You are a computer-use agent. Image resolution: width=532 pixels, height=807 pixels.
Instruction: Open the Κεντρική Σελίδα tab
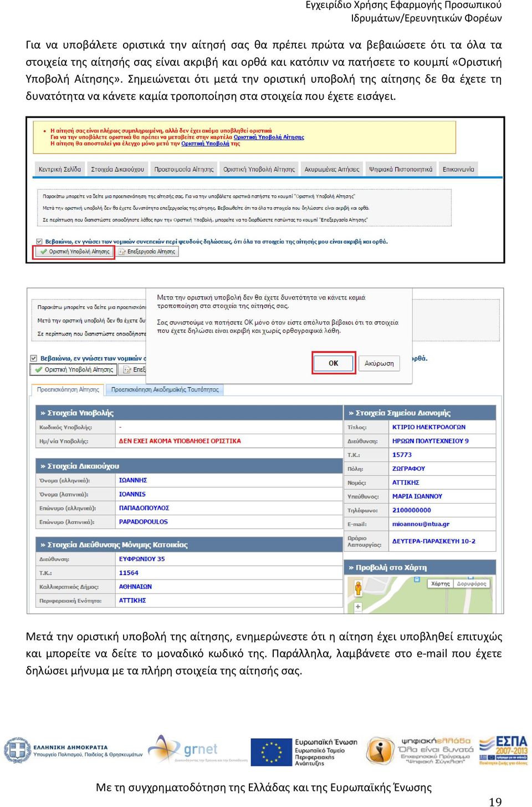pyautogui.click(x=60, y=169)
